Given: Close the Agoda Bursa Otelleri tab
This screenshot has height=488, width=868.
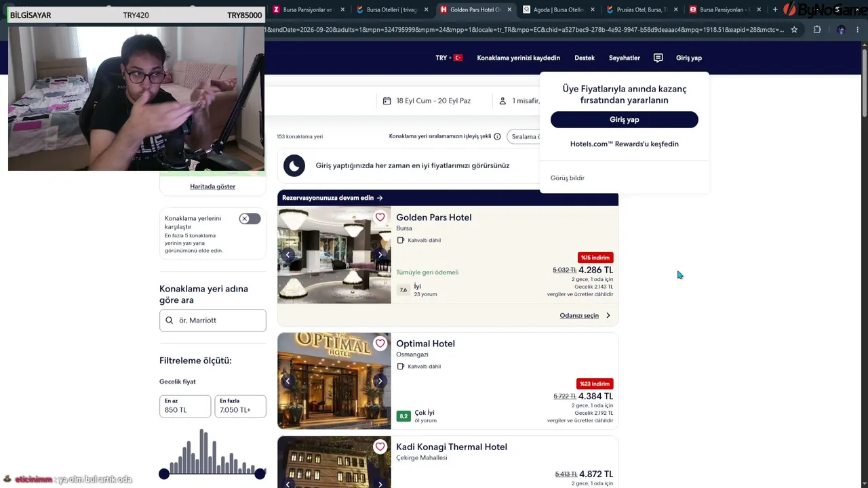Looking at the screenshot, I should (x=592, y=9).
